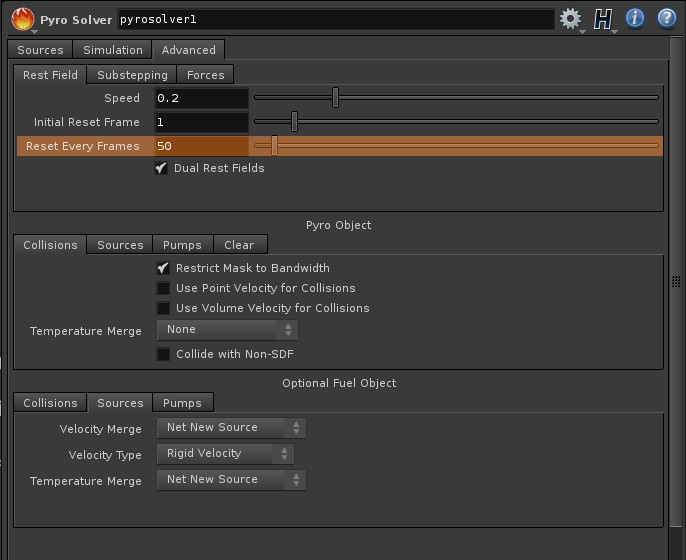Viewport: 686px width, 560px height.
Task: Switch to the Simulation tab
Action: [x=113, y=50]
